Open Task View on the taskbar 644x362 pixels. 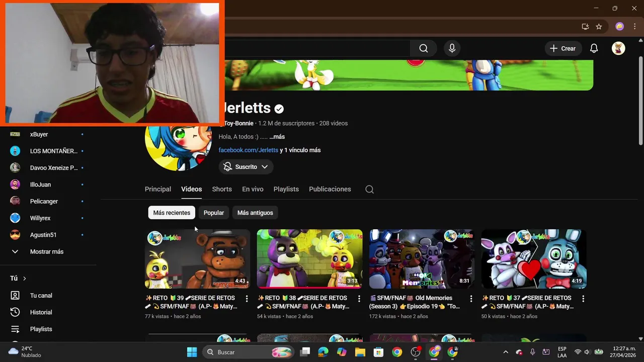tap(305, 352)
